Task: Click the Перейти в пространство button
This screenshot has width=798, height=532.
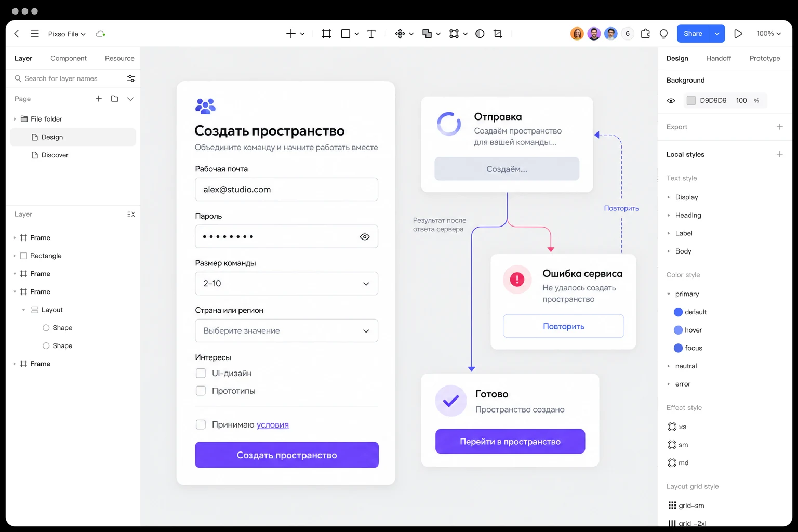Action: 510,442
